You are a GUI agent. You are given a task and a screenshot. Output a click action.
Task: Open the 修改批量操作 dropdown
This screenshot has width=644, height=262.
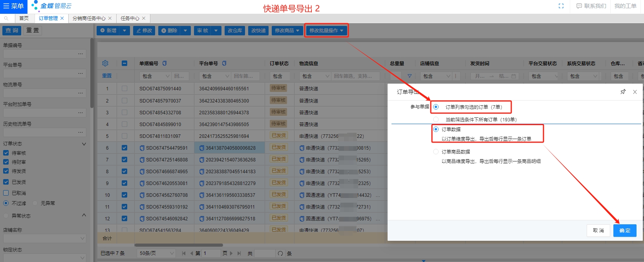tap(326, 31)
